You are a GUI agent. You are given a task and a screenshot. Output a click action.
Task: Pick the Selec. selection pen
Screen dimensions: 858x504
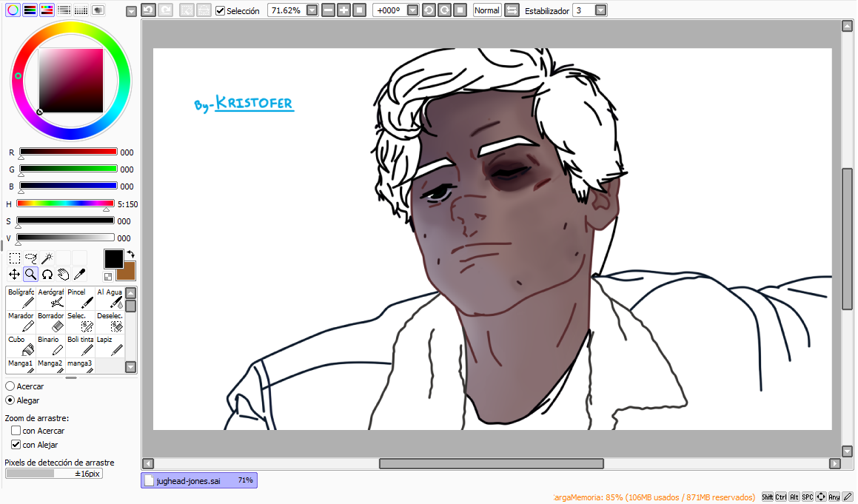click(x=80, y=322)
